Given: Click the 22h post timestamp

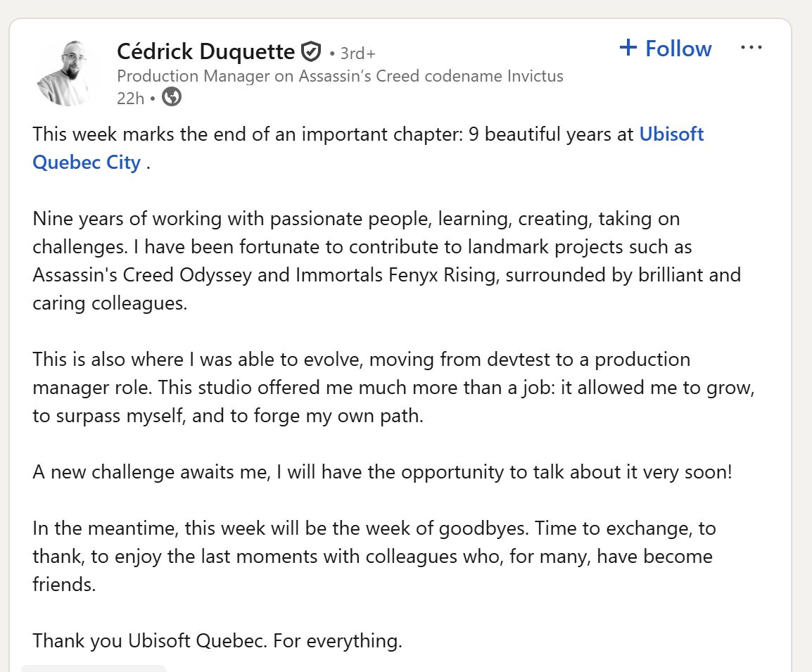Looking at the screenshot, I should click(x=129, y=98).
